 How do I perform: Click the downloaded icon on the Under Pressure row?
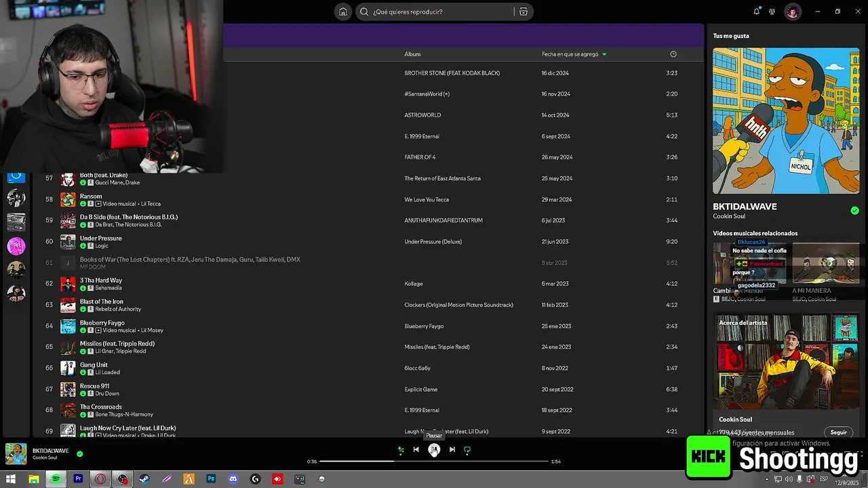[83, 246]
